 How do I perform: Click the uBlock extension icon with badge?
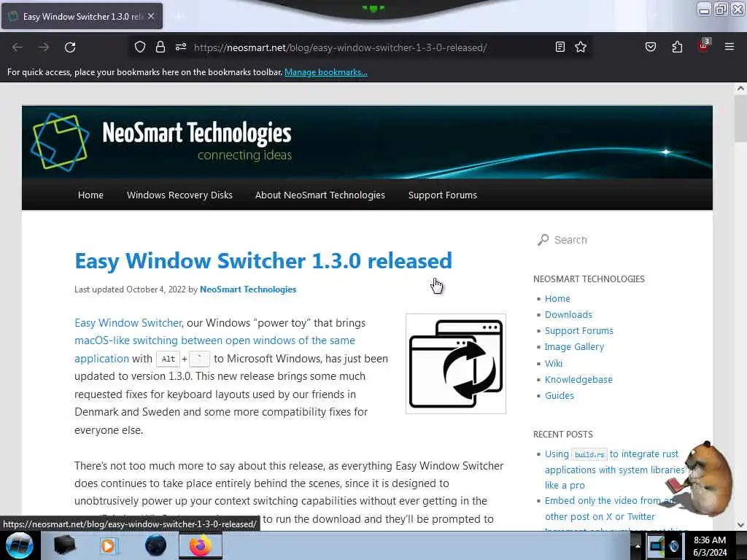point(704,46)
